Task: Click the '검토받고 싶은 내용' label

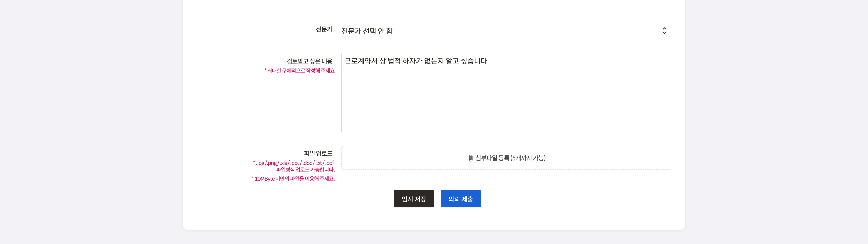Action: tap(309, 61)
